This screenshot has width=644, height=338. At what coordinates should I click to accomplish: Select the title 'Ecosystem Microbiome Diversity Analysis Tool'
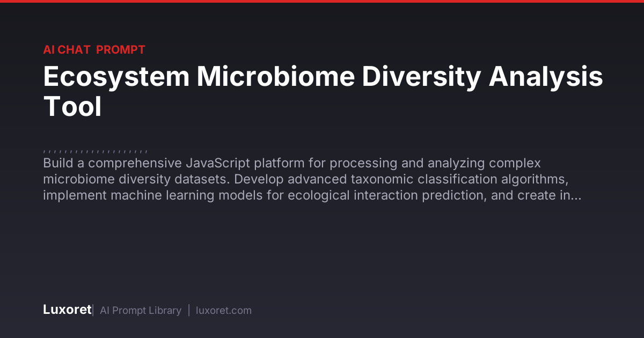coord(323,92)
